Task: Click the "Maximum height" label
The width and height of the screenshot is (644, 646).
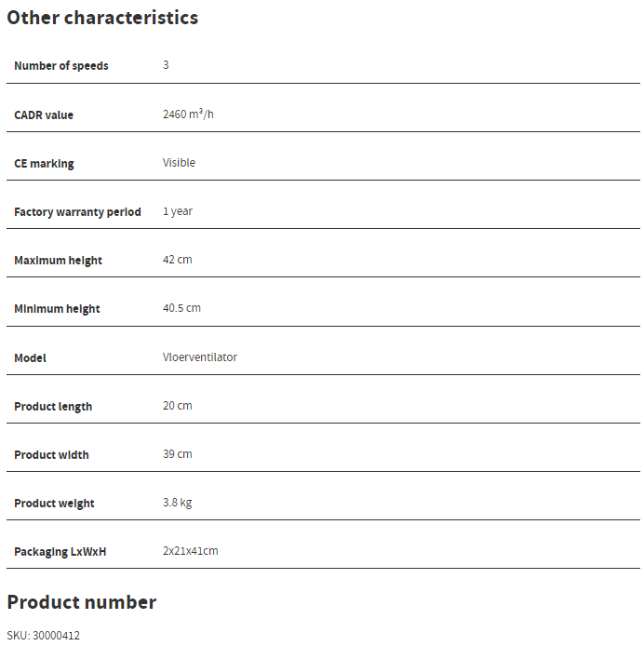Action: click(x=58, y=261)
